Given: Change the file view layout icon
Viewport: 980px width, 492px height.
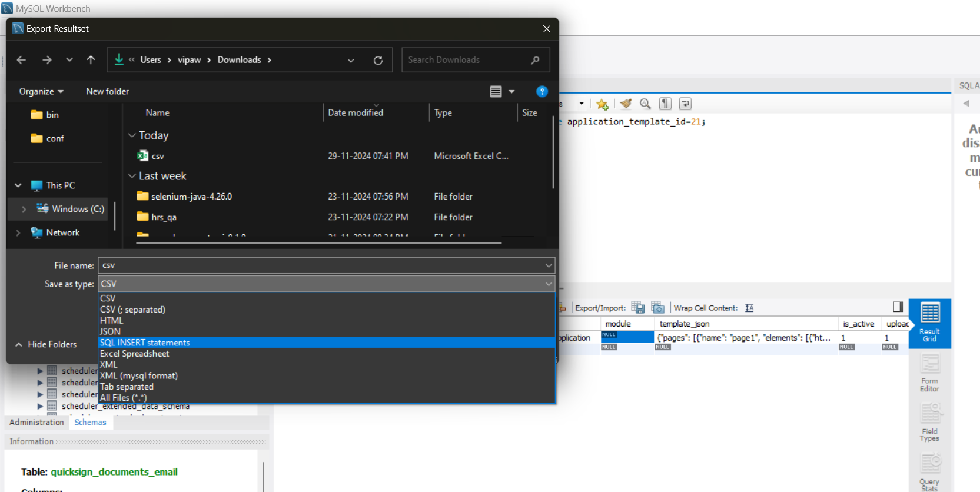Looking at the screenshot, I should click(496, 91).
